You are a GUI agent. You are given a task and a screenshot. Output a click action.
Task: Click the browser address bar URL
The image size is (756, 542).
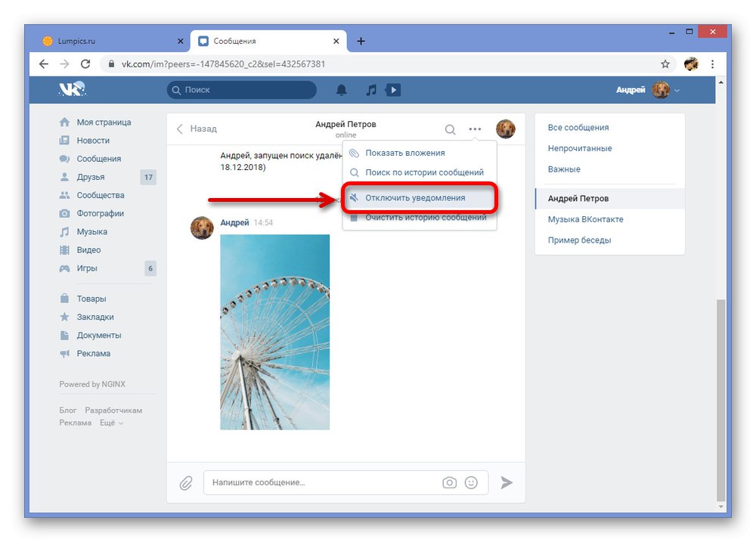click(x=223, y=64)
